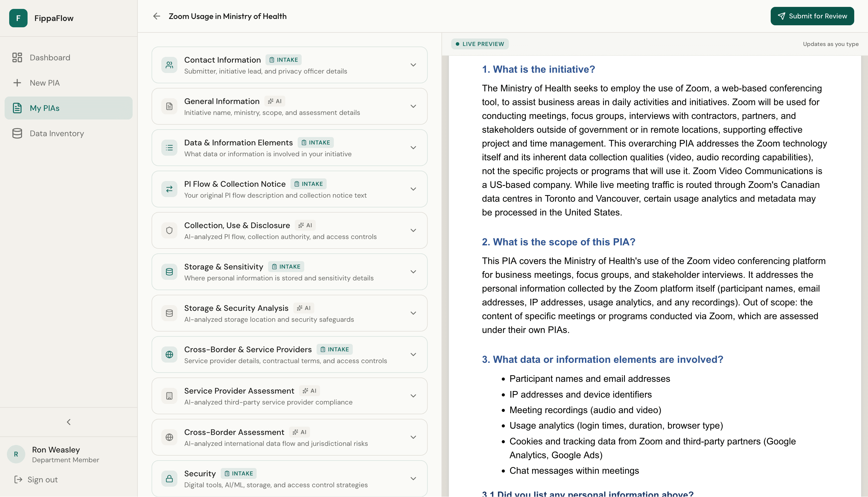Click the bullet 'Chat messages within meetings'
Screen dimensions: 868x497
coord(574,471)
